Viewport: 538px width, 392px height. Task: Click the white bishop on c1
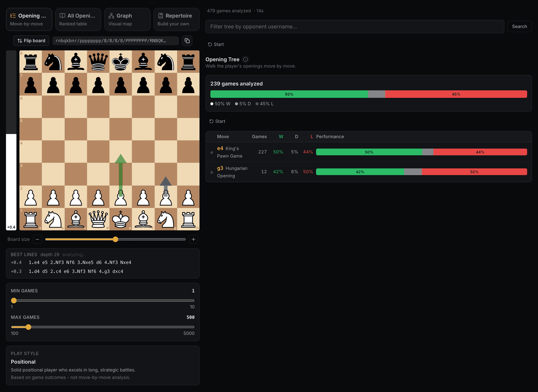pyautogui.click(x=76, y=219)
